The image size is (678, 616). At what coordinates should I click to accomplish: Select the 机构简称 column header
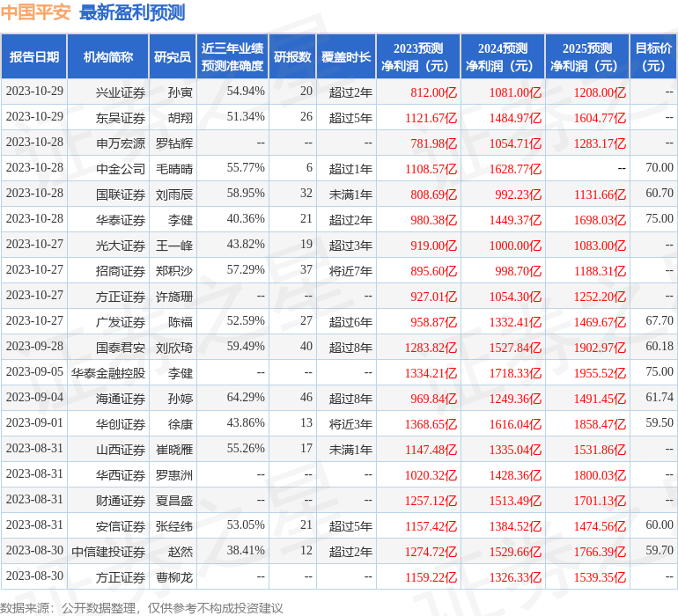click(108, 57)
